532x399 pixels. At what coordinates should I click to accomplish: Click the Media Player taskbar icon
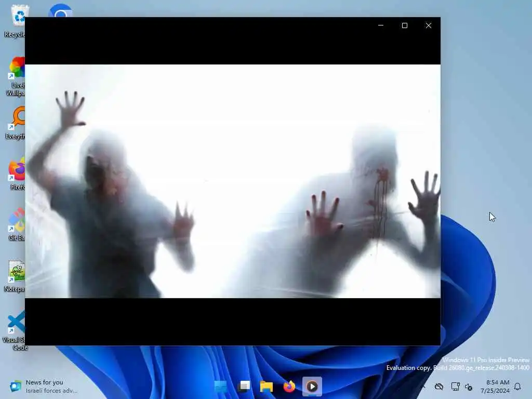(x=312, y=387)
